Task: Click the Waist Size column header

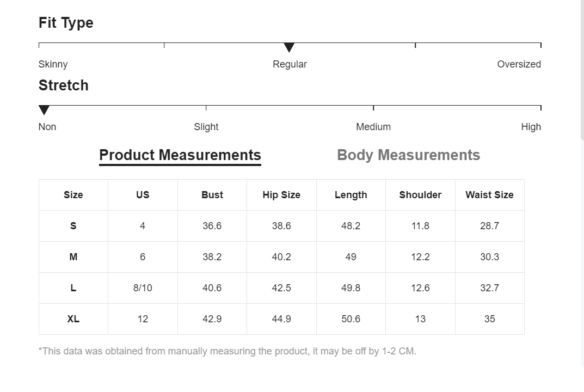Action: tap(489, 195)
